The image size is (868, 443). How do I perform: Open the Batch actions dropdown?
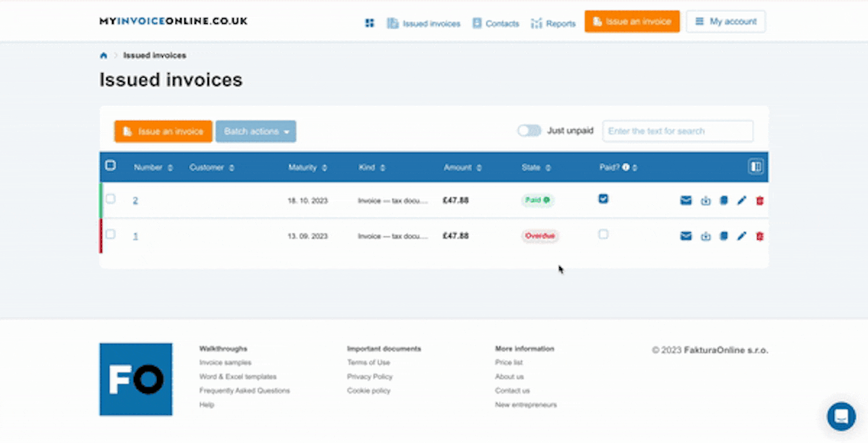pyautogui.click(x=256, y=131)
